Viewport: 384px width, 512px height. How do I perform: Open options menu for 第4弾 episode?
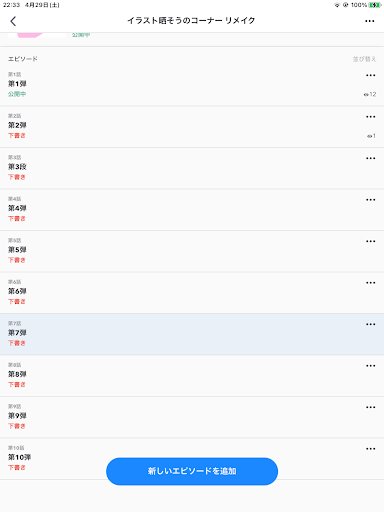[371, 200]
